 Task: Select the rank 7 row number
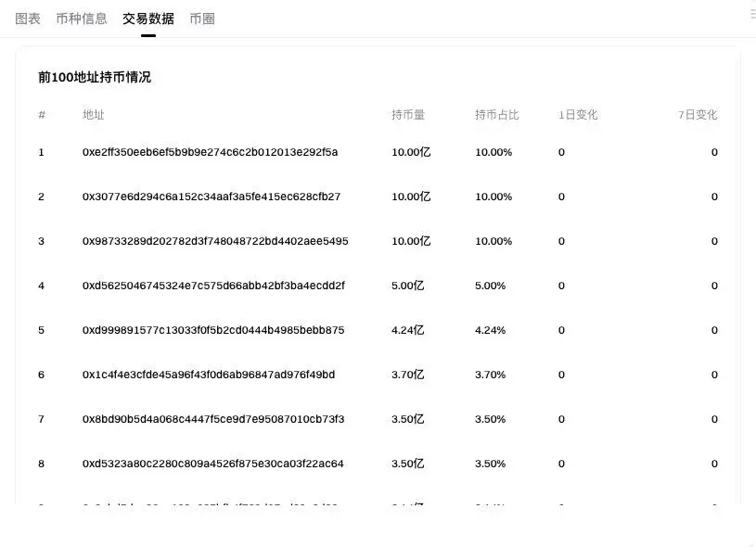(x=41, y=419)
